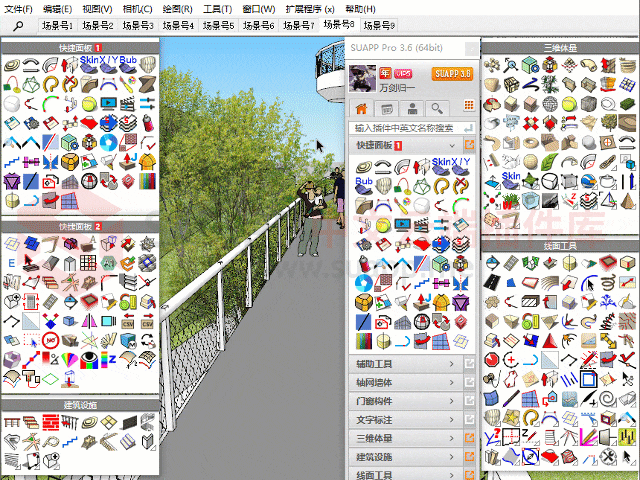Open the 相机(C) menu
Screen dimensions: 640x480
click(x=138, y=8)
